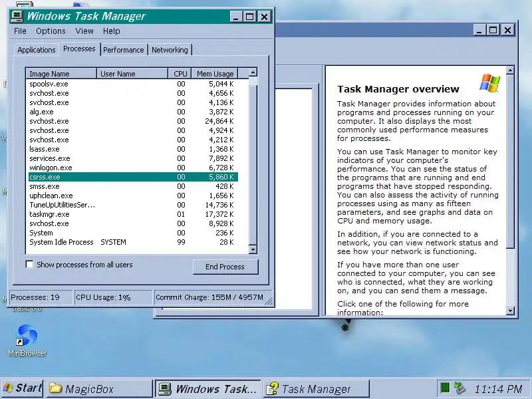Open the Start menu
This screenshot has width=532, height=399.
coord(22,388)
